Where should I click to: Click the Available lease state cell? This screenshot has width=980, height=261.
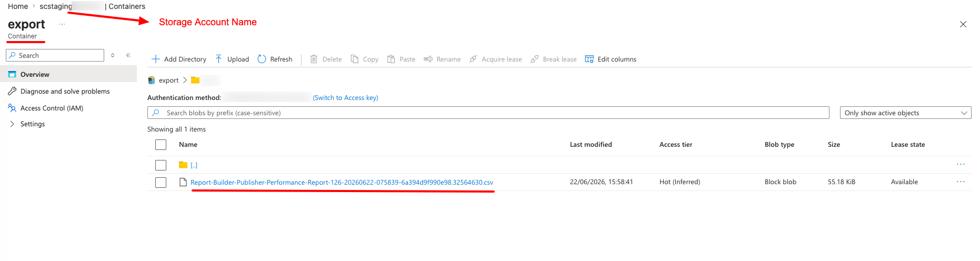[x=904, y=182]
